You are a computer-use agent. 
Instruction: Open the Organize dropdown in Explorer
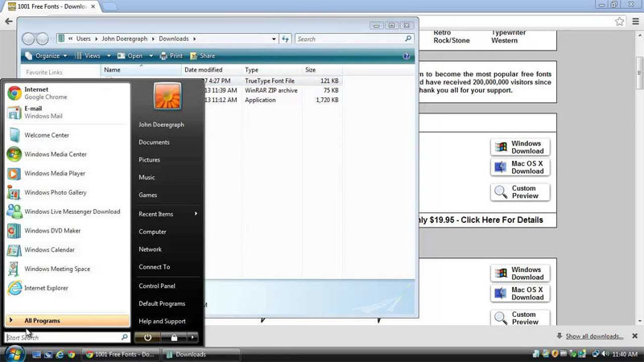[47, 56]
